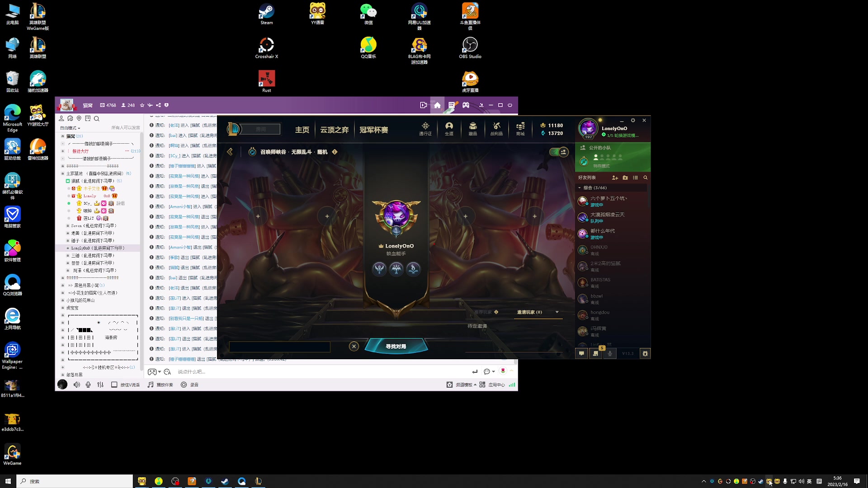
Task: Open Crosshair X desktop shortcut
Action: tap(267, 48)
